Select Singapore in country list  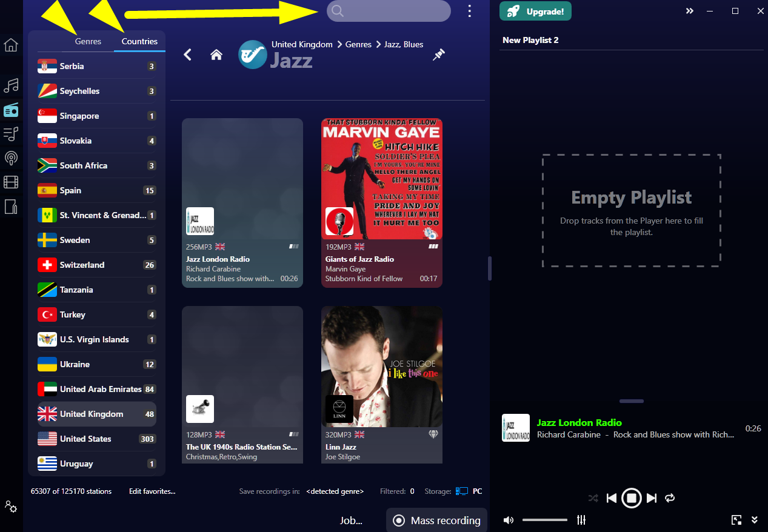point(97,116)
